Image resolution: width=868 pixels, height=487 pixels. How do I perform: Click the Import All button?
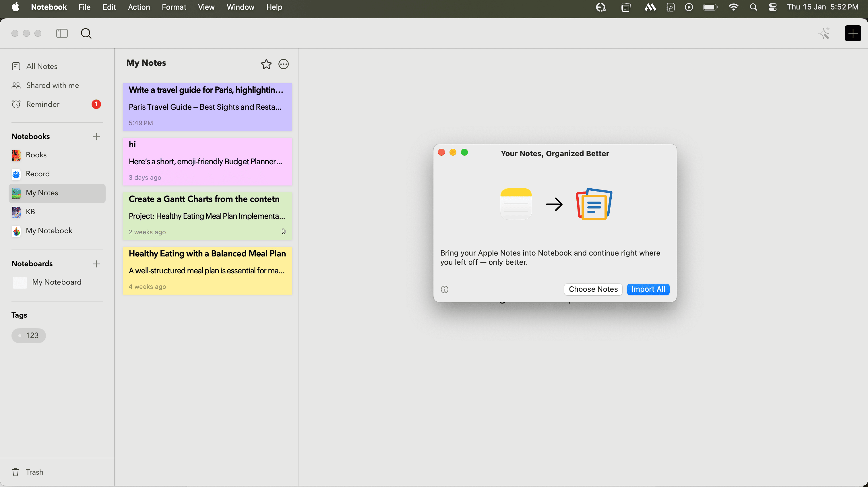[648, 289]
